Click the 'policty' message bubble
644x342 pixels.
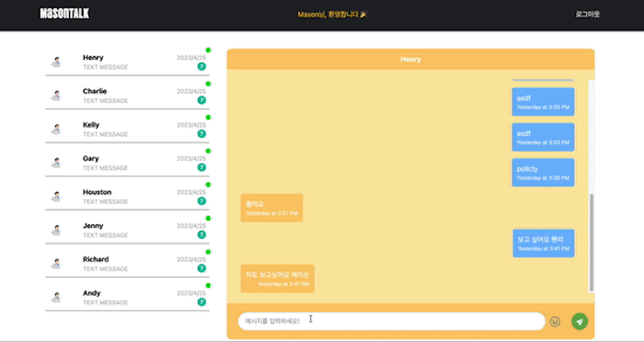(543, 173)
